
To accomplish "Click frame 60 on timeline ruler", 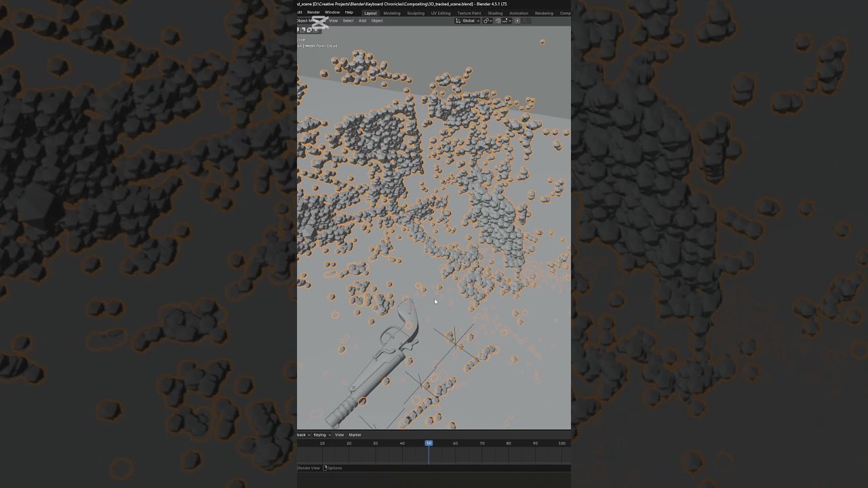I will (x=455, y=443).
